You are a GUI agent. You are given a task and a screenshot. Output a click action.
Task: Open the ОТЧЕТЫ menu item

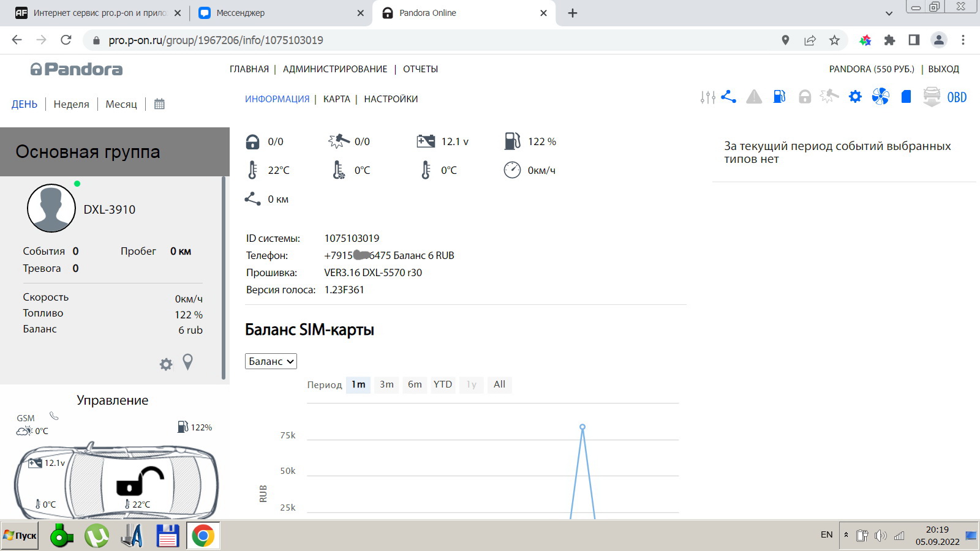[420, 69]
